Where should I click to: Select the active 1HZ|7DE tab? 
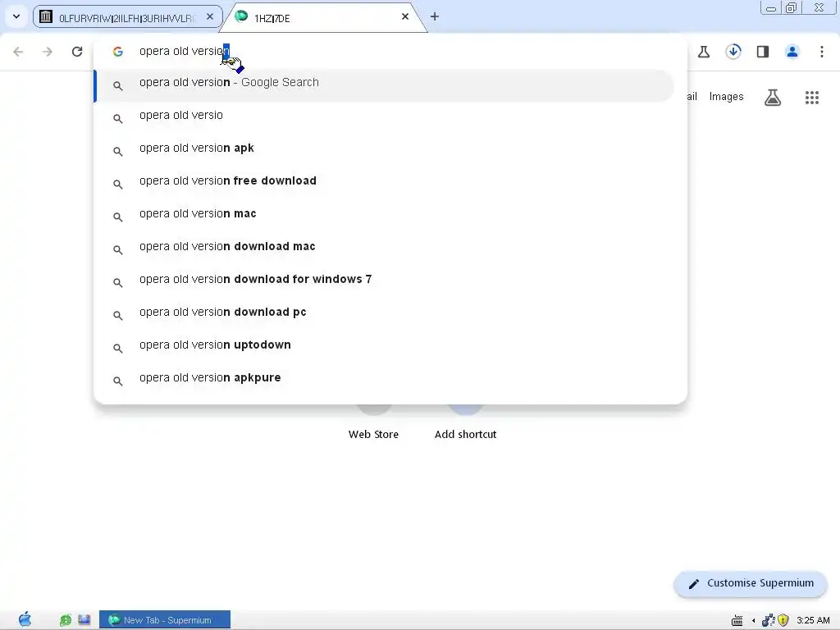tap(323, 17)
